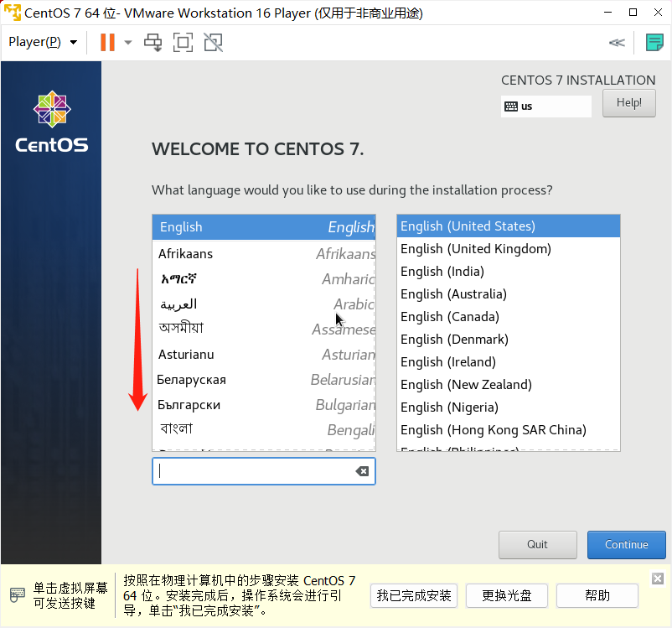Select Belarusian language row
The width and height of the screenshot is (672, 628).
coord(264,380)
